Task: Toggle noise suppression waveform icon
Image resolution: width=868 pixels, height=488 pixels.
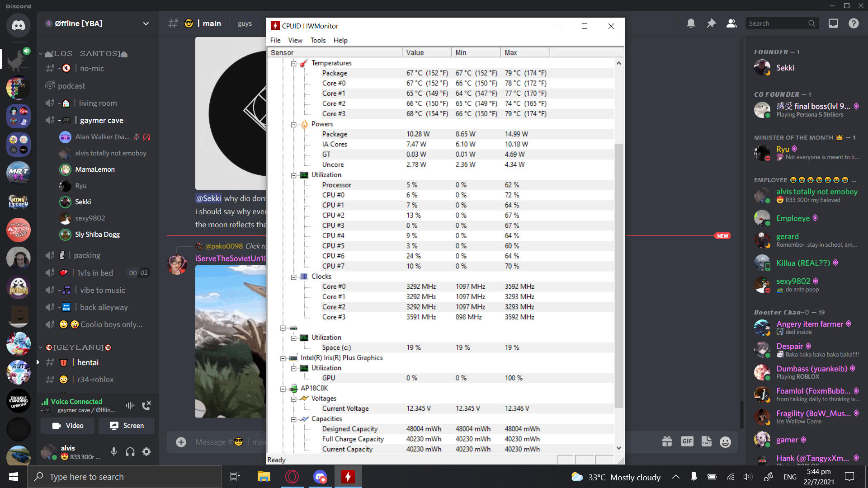Action: coord(130,405)
